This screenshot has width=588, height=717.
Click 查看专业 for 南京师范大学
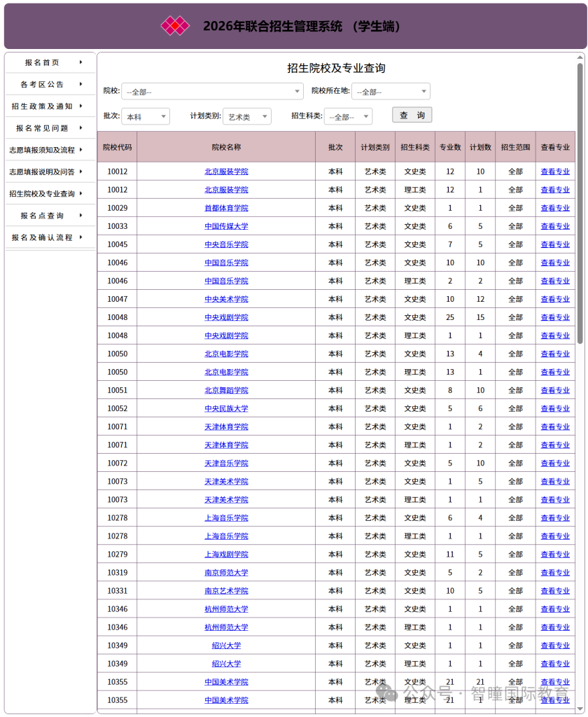point(555,573)
